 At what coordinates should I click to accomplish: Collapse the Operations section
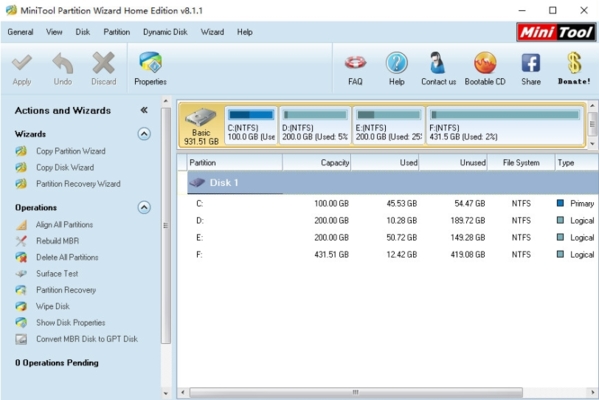[144, 207]
